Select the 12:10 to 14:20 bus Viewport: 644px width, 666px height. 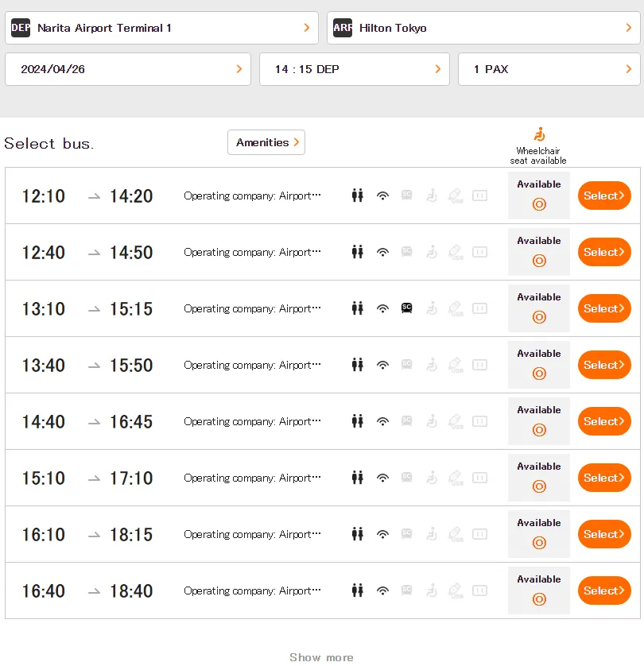(604, 196)
